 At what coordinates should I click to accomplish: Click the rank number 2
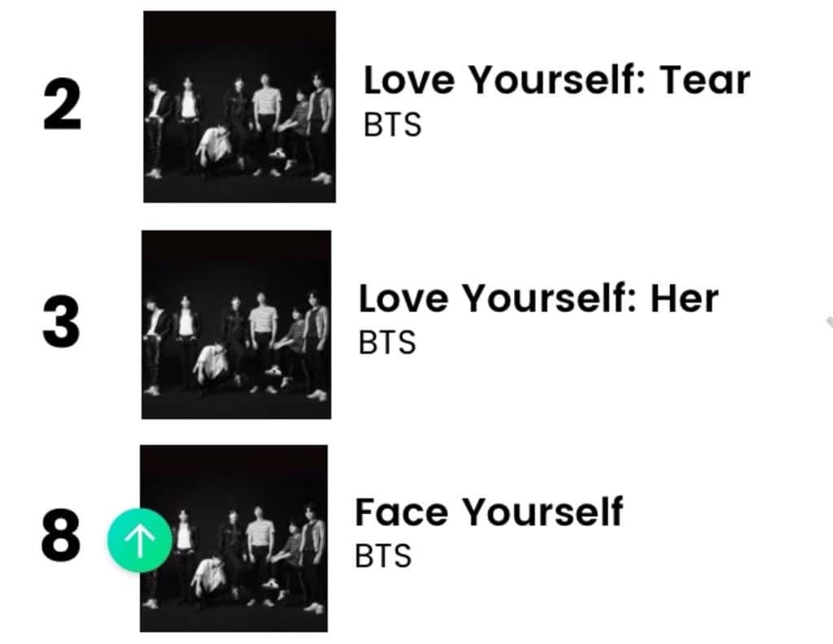[x=63, y=107]
